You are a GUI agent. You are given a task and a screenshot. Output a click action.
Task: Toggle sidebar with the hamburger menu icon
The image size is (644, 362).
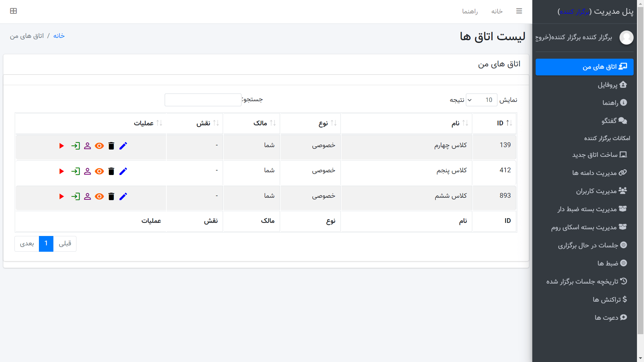coord(519,11)
